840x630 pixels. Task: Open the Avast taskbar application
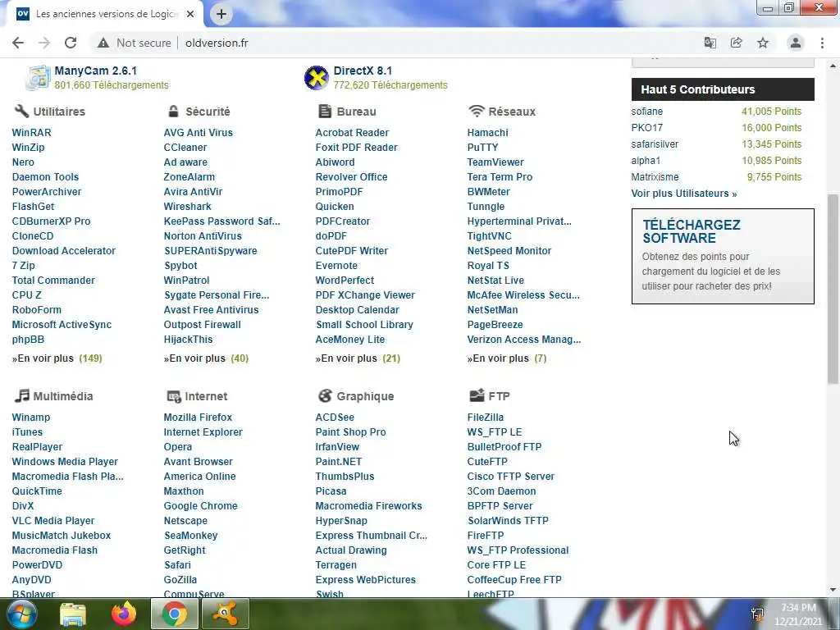point(225,614)
